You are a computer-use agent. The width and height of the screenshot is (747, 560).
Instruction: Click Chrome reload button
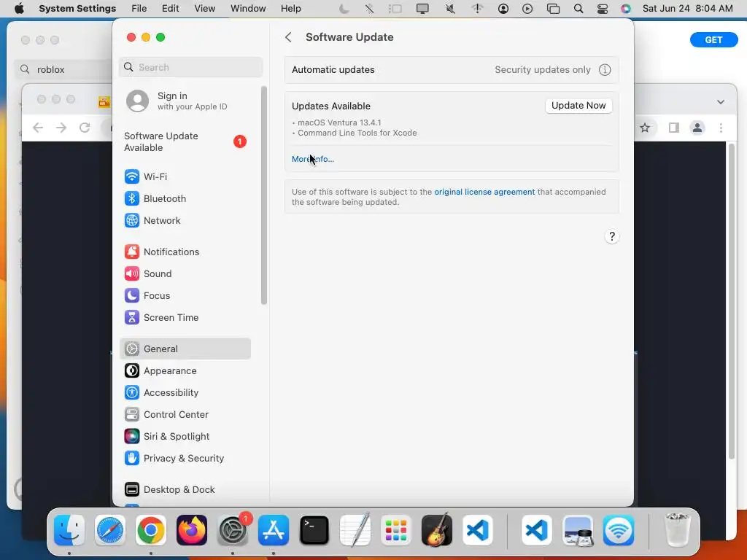85,128
